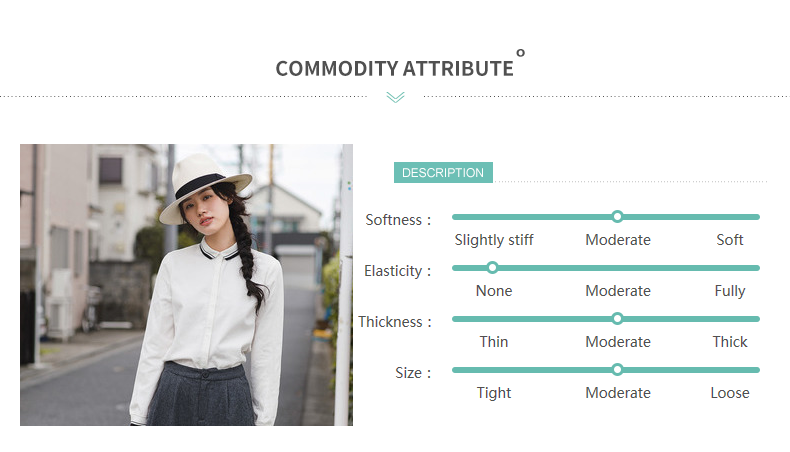Click the Moderate label under Size slider
This screenshot has height=452, width=790.
click(x=618, y=393)
